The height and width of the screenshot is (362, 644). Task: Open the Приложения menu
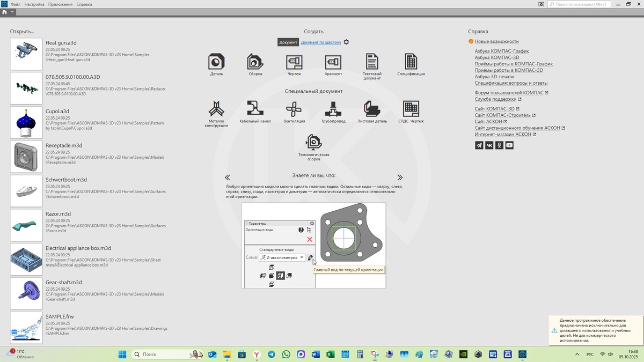pyautogui.click(x=60, y=4)
